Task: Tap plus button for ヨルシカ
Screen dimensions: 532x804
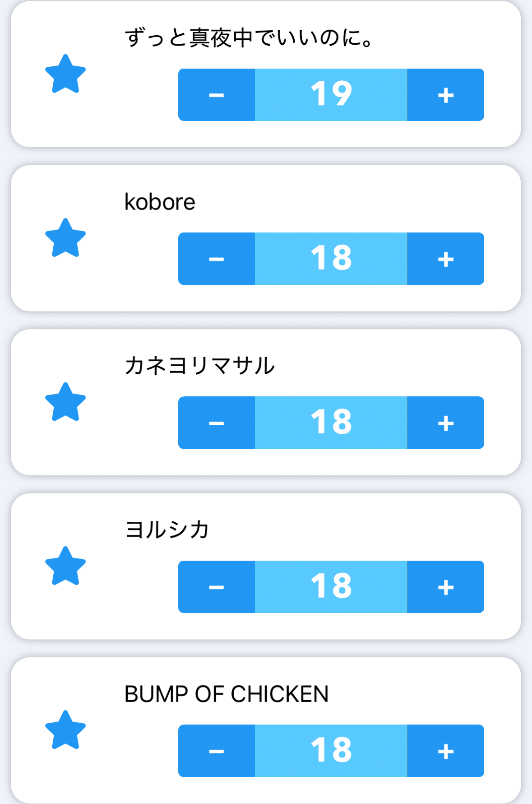Action: [446, 587]
